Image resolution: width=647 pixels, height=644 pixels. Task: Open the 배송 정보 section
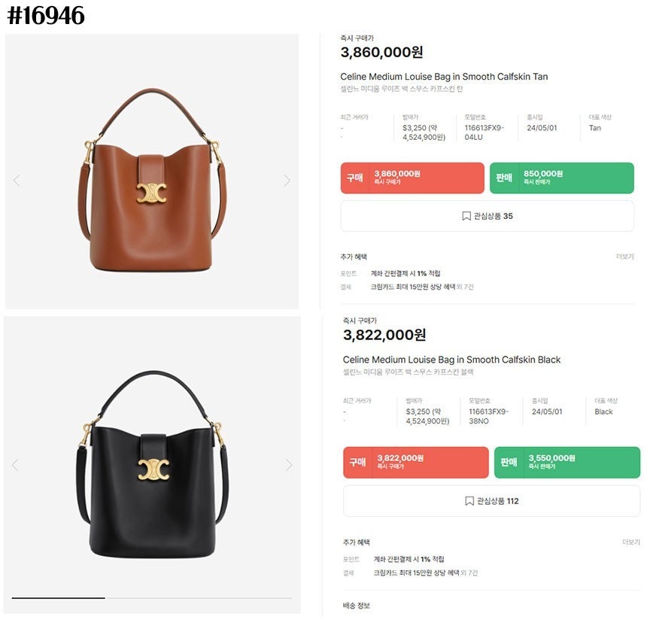click(356, 606)
